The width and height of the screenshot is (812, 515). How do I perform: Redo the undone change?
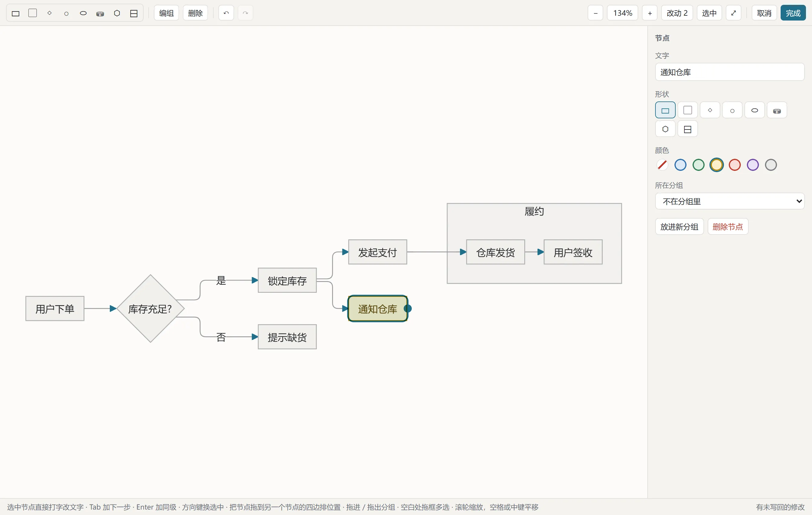pos(246,13)
